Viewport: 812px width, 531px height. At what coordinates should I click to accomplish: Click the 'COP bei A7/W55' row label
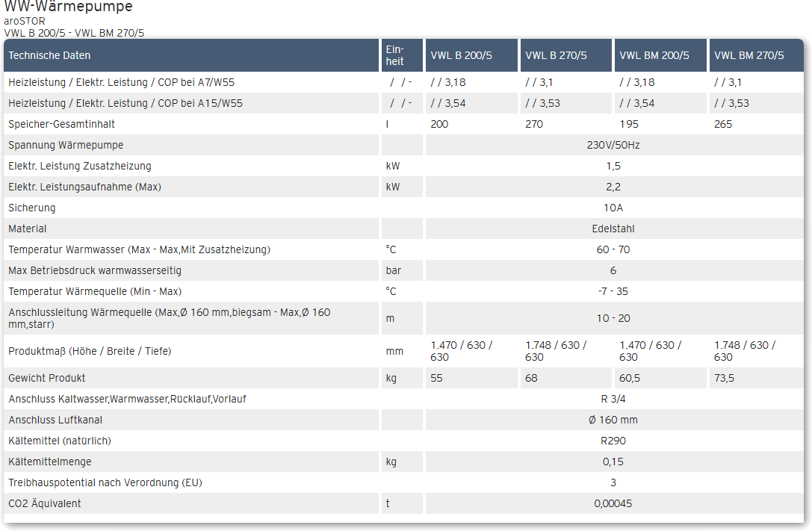coord(121,82)
